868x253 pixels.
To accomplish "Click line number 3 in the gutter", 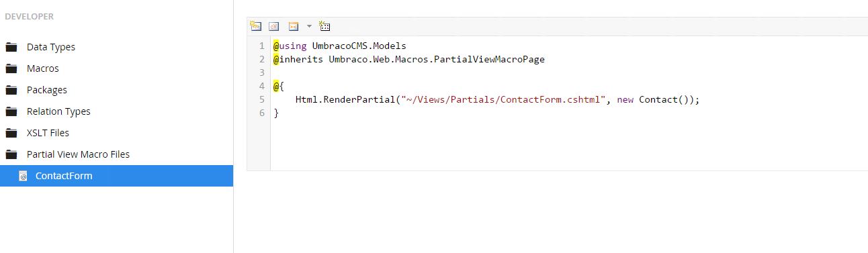I will pyautogui.click(x=261, y=72).
